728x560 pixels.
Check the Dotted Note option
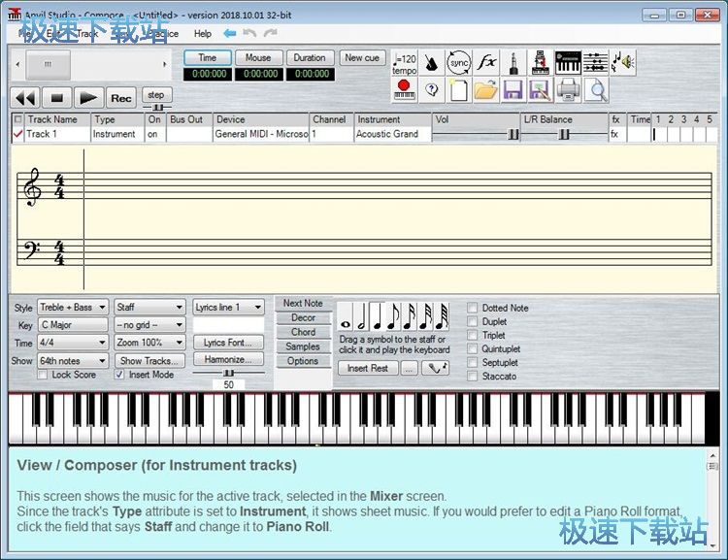point(473,308)
